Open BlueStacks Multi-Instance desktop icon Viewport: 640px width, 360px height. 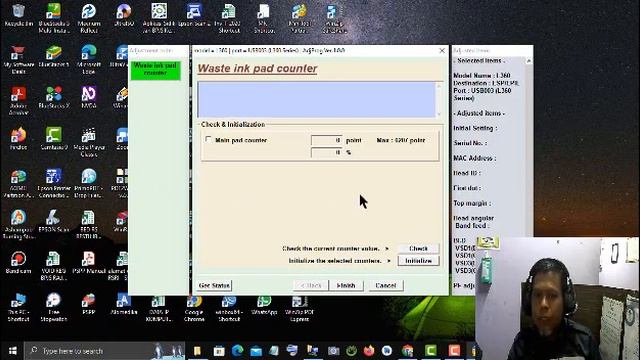[x=53, y=18]
